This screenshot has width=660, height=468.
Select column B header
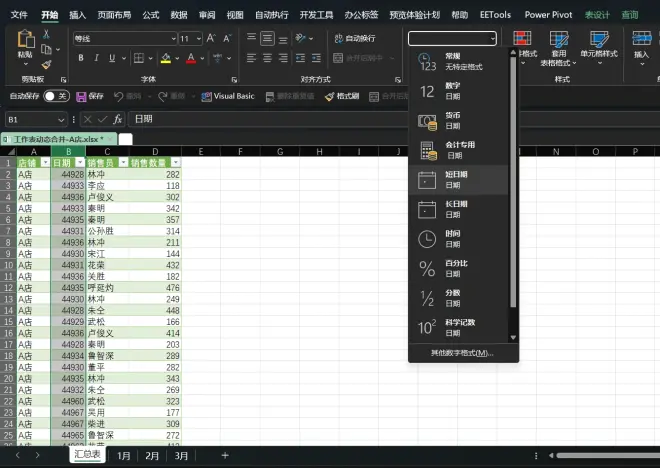pos(68,152)
